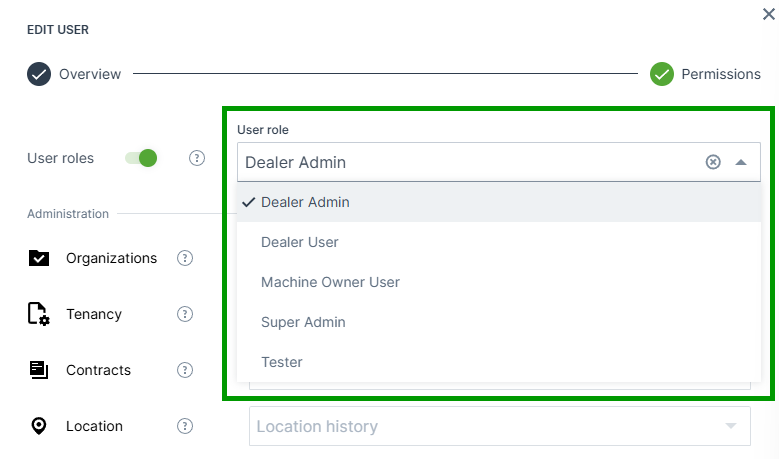Open help icon next to Organizations
Viewport: 779px width, 459px height.
185,258
